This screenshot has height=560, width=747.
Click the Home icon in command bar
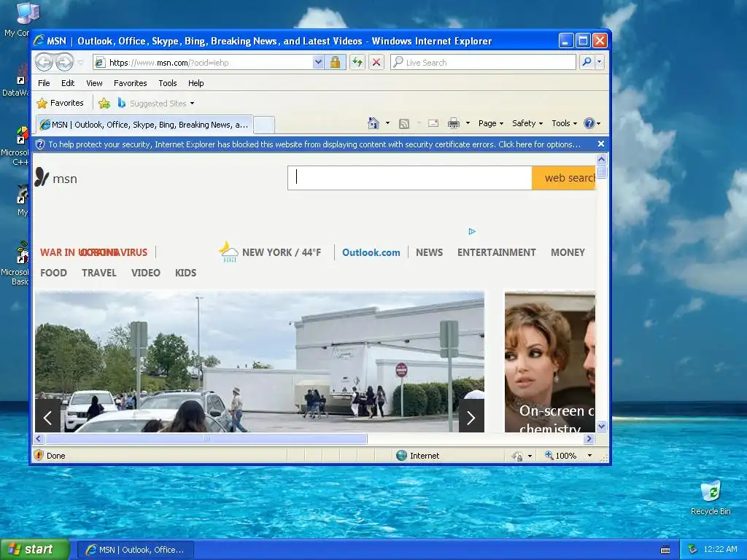373,123
